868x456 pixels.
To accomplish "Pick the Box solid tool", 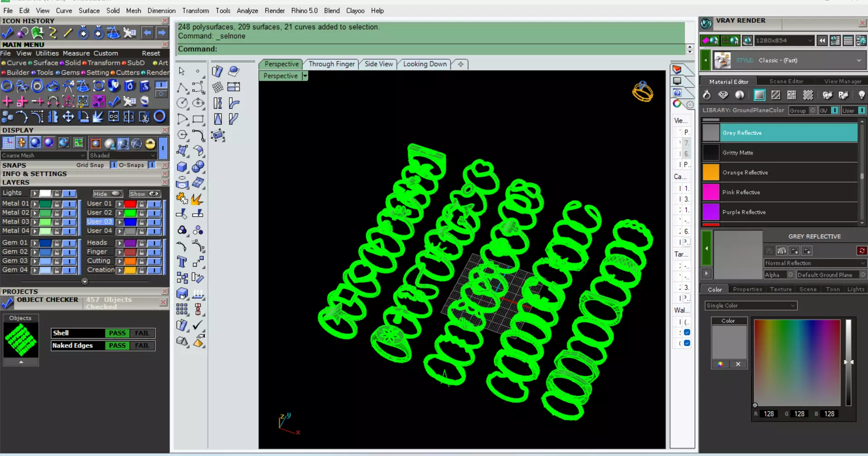I will tap(182, 167).
